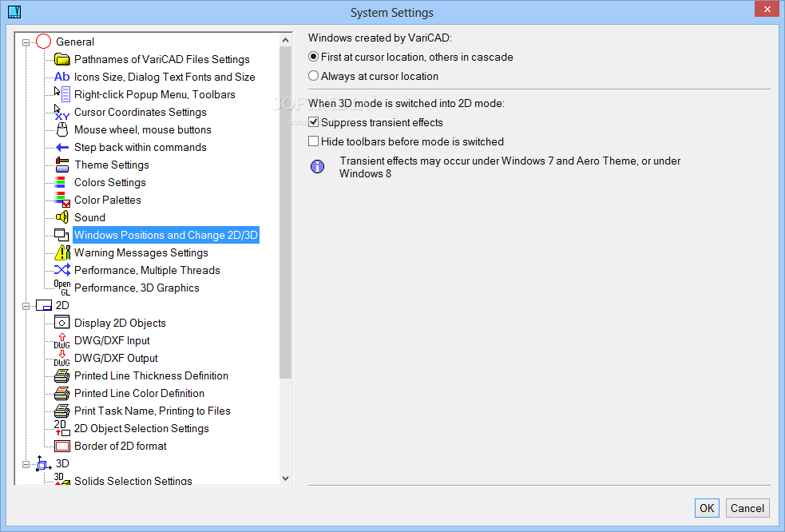Select the Sound settings item
Image resolution: width=785 pixels, height=532 pixels.
(89, 217)
